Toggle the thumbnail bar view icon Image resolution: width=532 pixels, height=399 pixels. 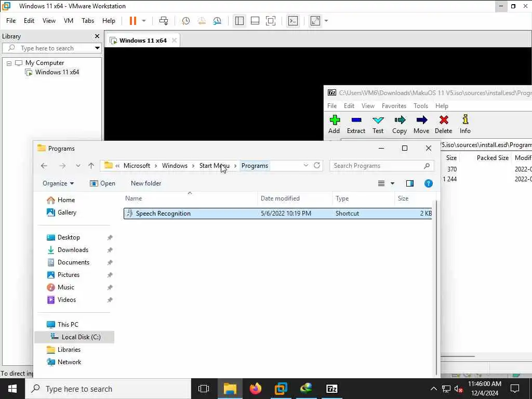point(255,21)
